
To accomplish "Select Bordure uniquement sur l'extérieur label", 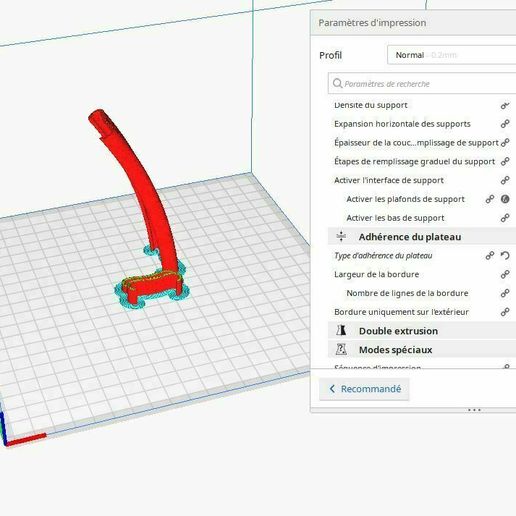I will (x=401, y=312).
